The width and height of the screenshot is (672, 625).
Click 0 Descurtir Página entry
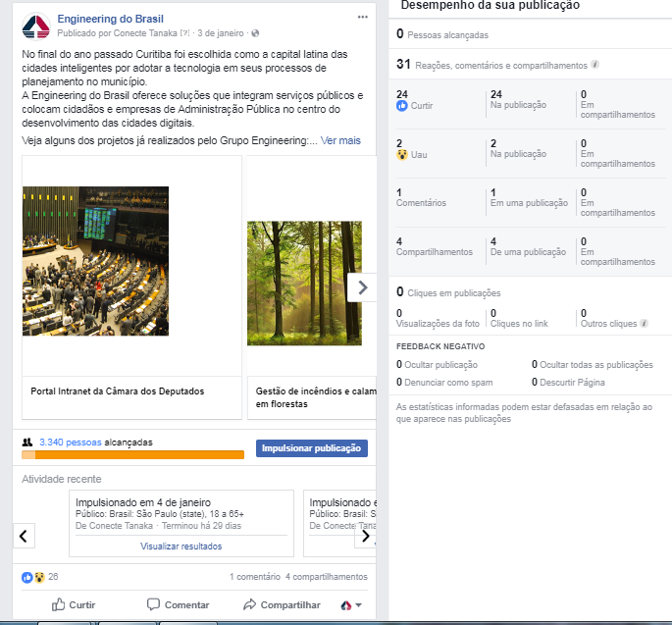[x=568, y=382]
